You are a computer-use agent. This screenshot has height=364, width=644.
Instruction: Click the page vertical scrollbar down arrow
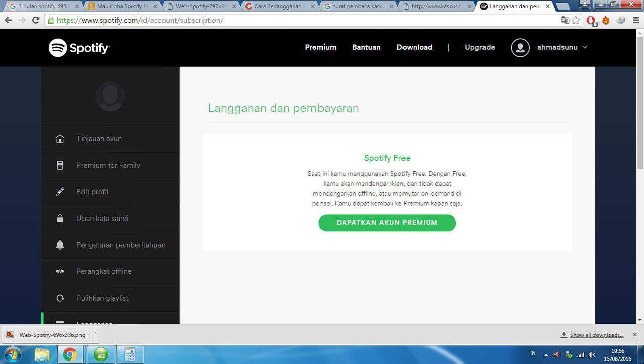[639, 320]
